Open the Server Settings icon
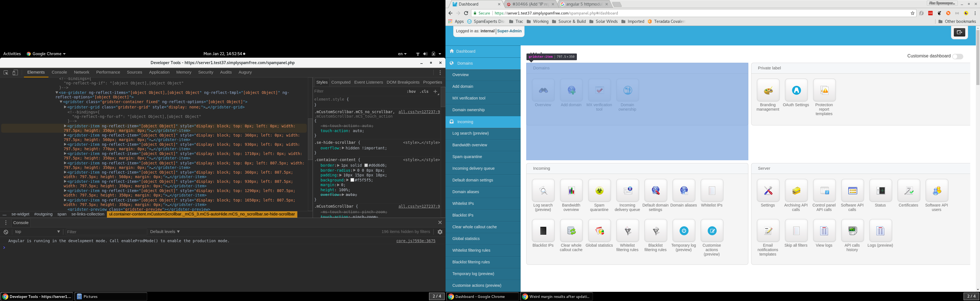Image resolution: width=980 pixels, height=301 pixels. point(768,191)
